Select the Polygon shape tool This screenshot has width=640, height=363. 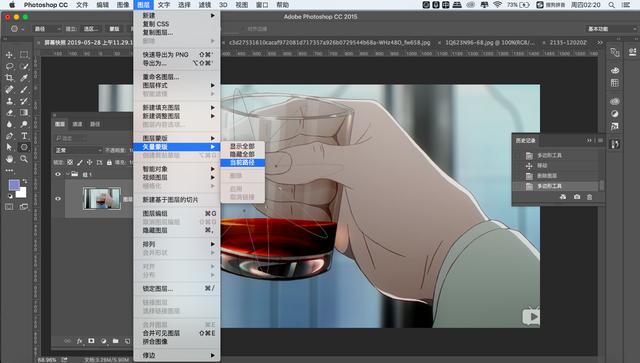[x=24, y=147]
